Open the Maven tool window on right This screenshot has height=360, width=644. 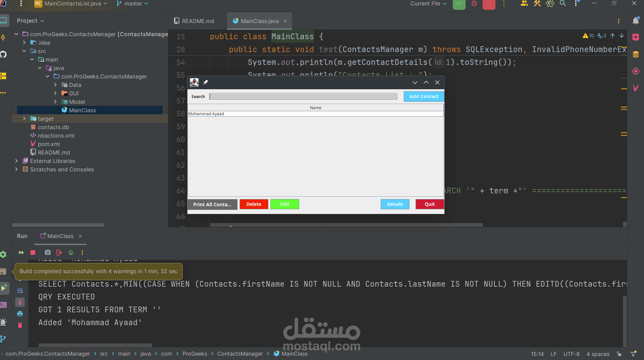click(x=636, y=88)
